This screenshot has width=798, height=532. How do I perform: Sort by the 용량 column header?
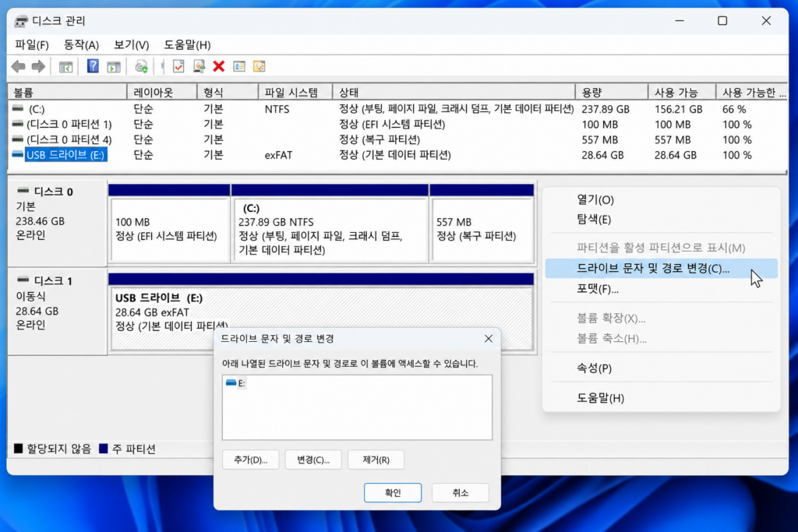(x=612, y=92)
